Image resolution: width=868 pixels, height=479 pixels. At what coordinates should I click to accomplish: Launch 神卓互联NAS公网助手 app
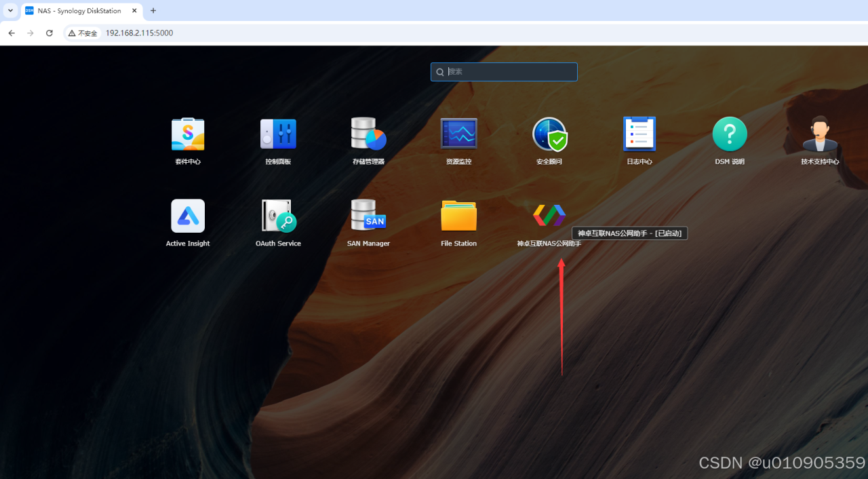pos(549,216)
